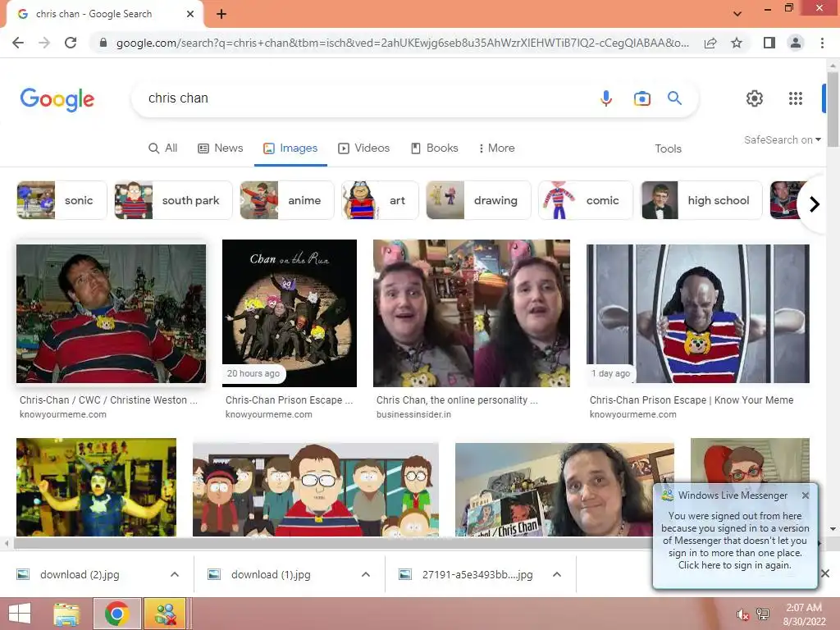
Task: Click the Google logo
Action: [x=57, y=99]
